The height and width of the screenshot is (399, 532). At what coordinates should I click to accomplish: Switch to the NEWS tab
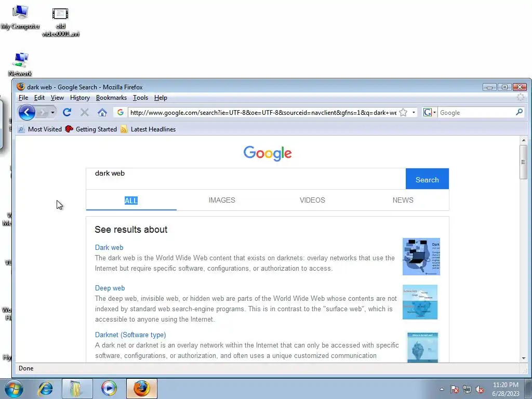click(403, 200)
